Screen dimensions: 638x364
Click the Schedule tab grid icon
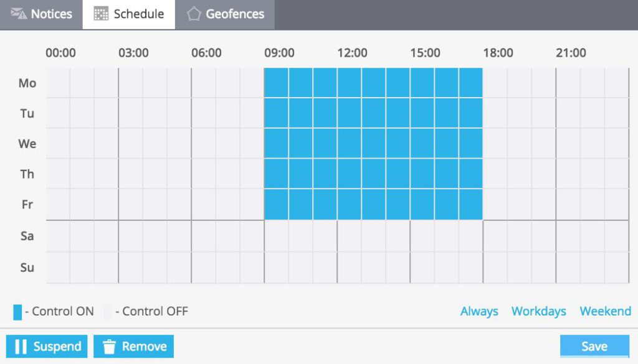click(101, 14)
